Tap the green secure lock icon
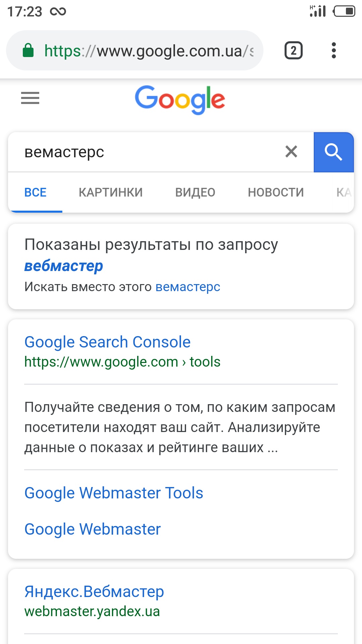 pyautogui.click(x=28, y=50)
